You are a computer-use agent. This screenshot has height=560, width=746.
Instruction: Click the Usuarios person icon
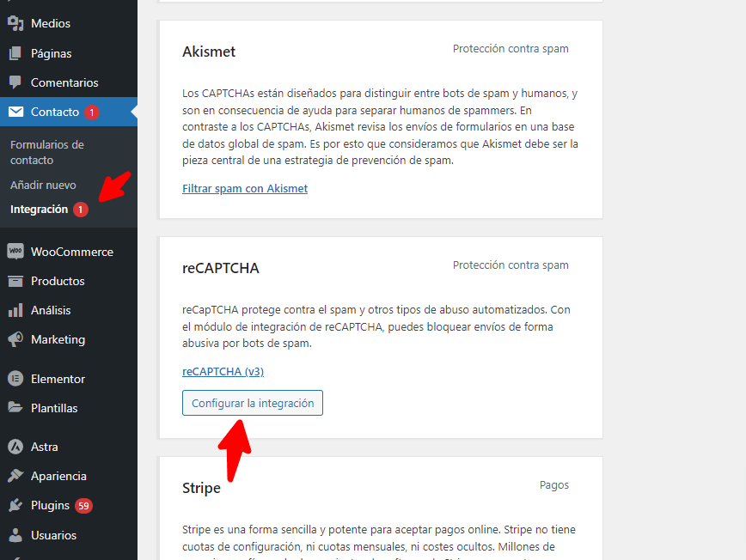coord(15,535)
